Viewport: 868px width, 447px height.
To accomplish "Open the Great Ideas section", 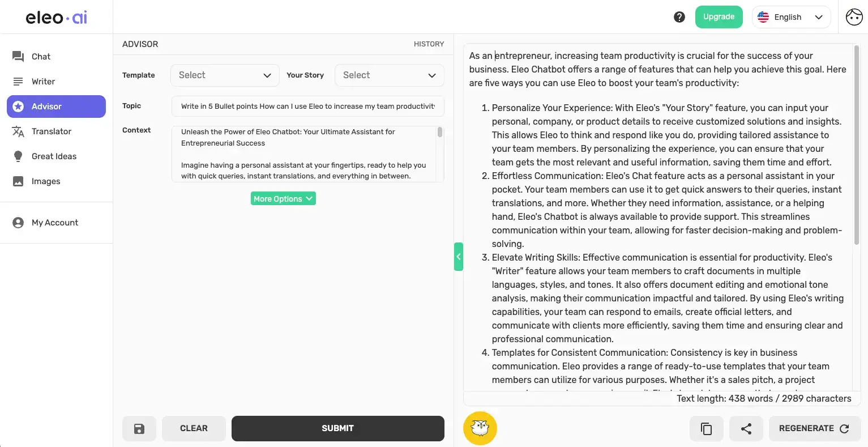I will tap(54, 156).
